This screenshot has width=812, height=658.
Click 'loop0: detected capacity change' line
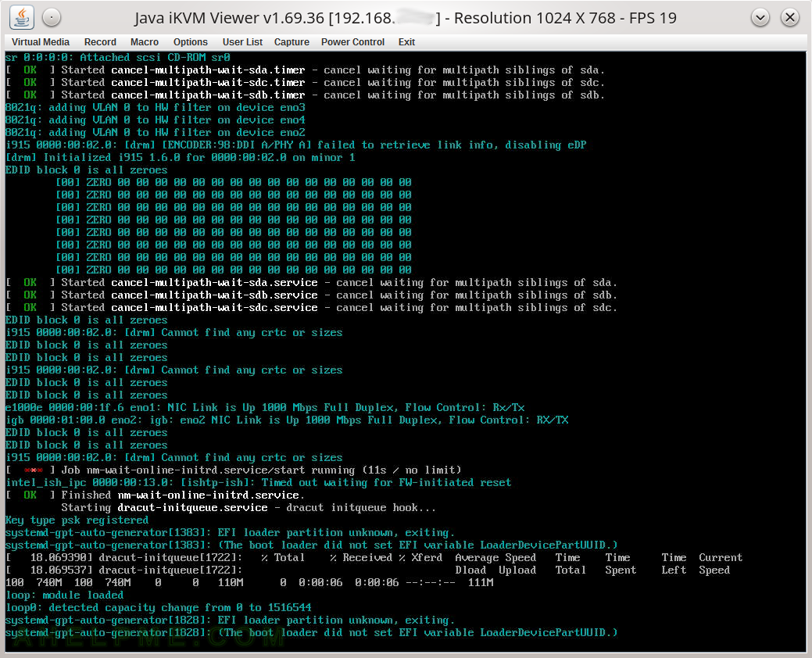pos(159,607)
